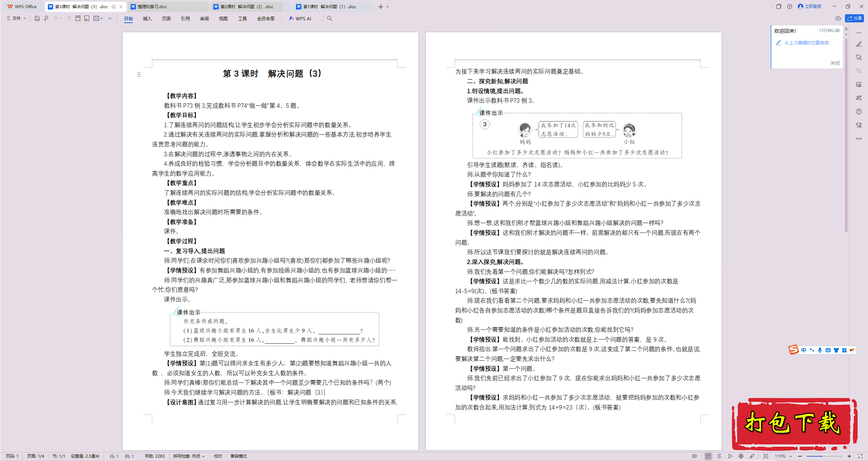Viewport: 868px width, 461px height.
Task: Open more options ellipsis in right sidebar
Action: coord(859,139)
